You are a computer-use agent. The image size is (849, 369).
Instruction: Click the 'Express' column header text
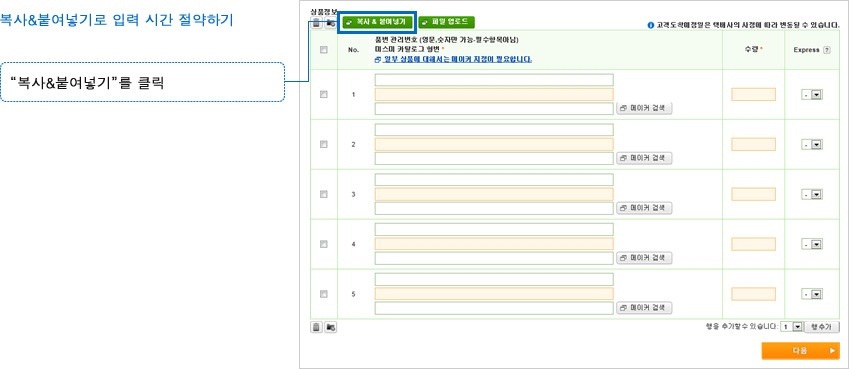click(807, 50)
